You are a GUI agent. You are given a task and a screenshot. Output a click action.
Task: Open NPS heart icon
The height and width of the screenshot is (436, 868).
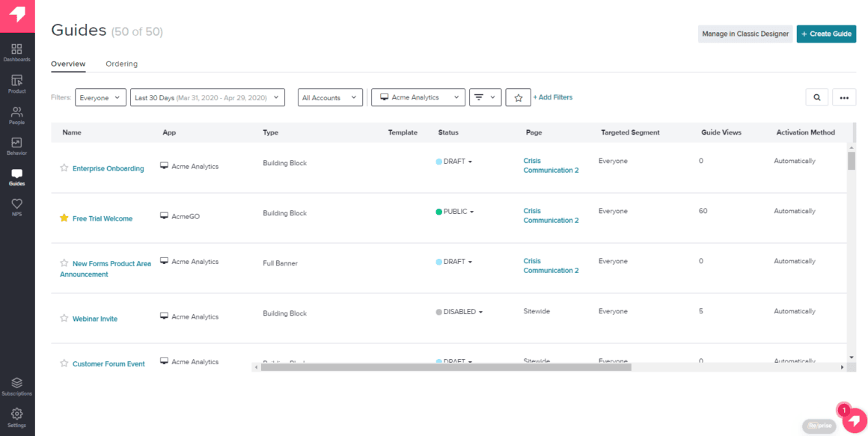coord(16,207)
